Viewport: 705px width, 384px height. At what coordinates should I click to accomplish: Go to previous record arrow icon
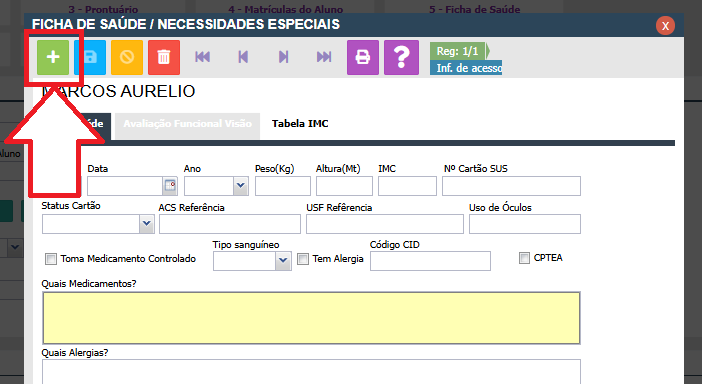(243, 57)
